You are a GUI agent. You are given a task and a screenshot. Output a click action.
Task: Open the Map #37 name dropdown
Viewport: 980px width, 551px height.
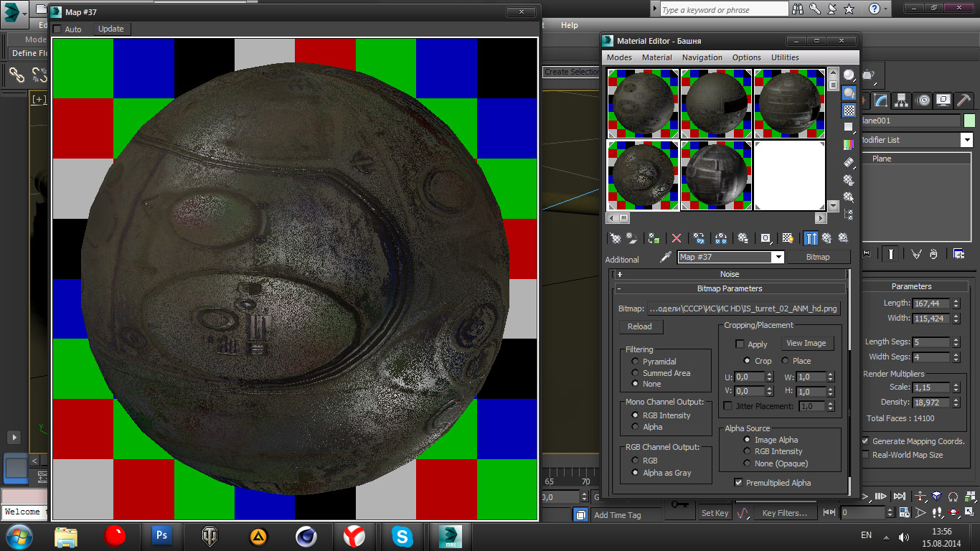[777, 257]
